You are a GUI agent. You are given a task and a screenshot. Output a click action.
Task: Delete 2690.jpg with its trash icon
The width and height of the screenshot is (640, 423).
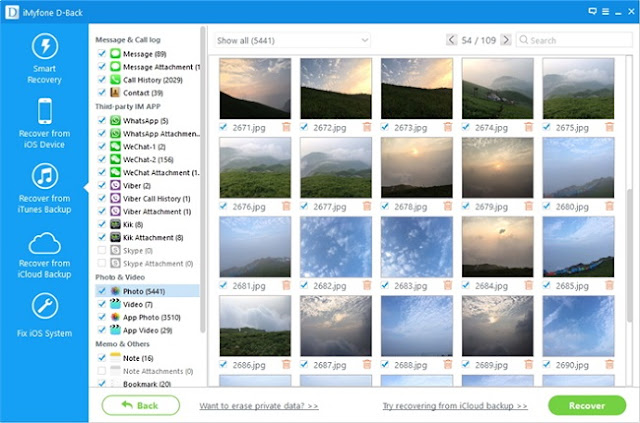609,364
